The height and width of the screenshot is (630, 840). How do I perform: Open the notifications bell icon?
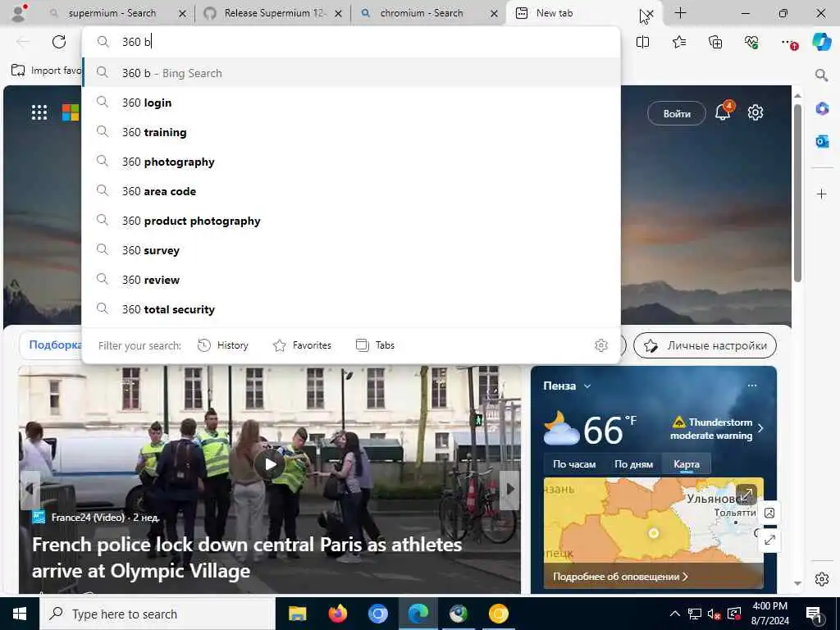point(724,112)
